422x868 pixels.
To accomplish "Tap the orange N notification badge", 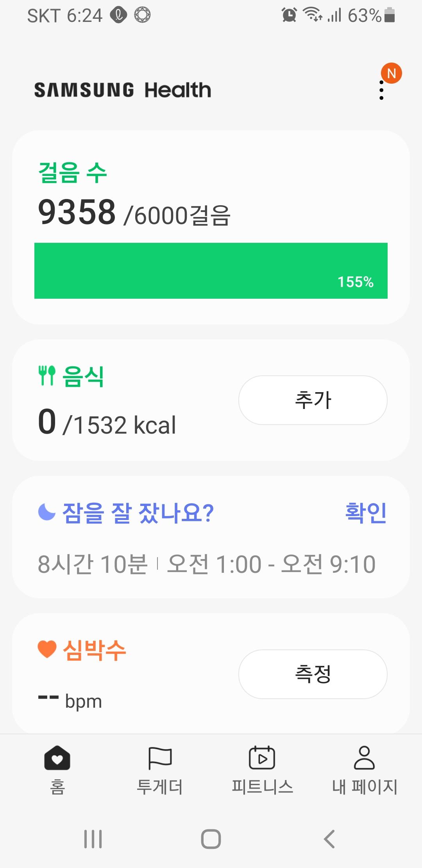I will tap(392, 73).
